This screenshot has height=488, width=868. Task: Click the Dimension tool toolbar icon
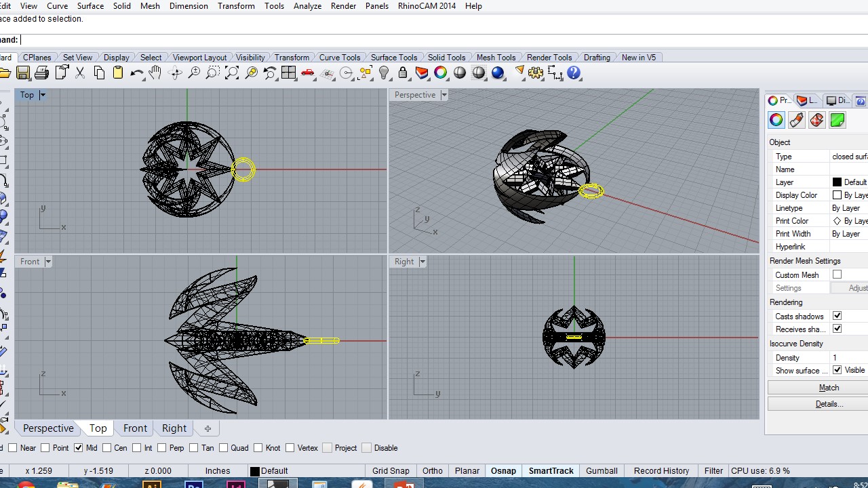click(x=555, y=73)
